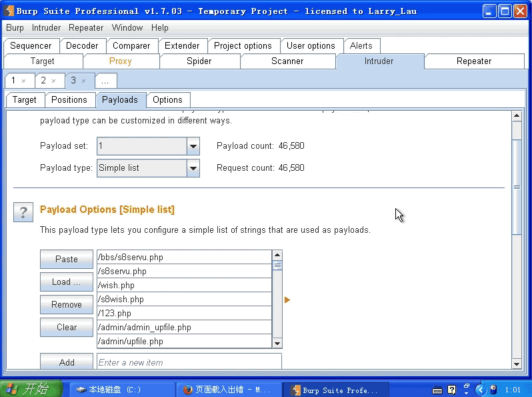Select payload /admin/admin_upfile.php
Viewport: 532px width, 397px height.
coord(184,328)
